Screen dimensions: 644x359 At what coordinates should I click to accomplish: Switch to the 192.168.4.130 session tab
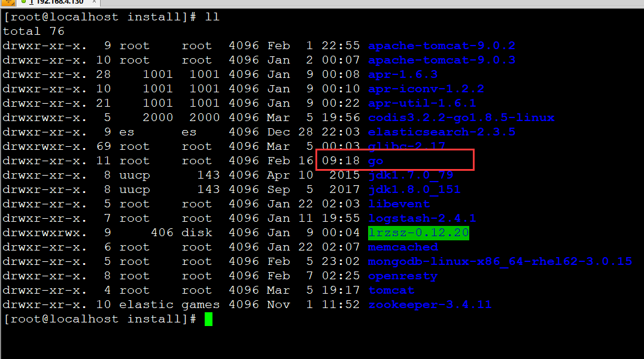click(x=58, y=2)
